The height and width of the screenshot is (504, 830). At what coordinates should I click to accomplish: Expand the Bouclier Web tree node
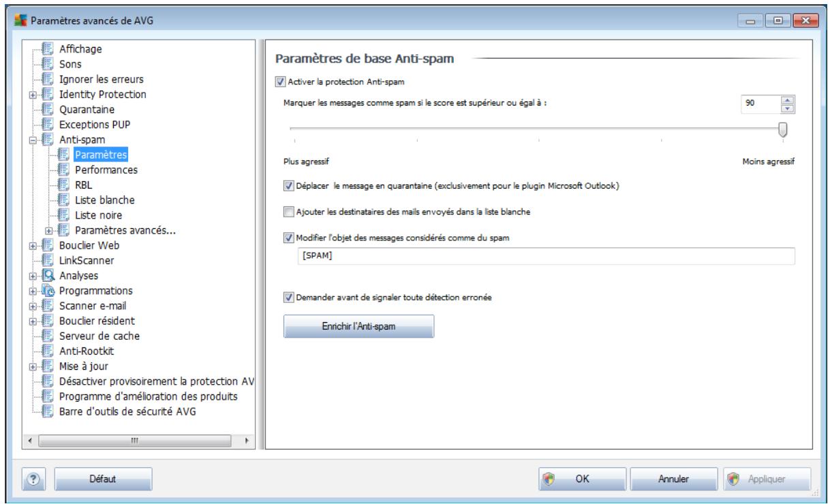[34, 245]
